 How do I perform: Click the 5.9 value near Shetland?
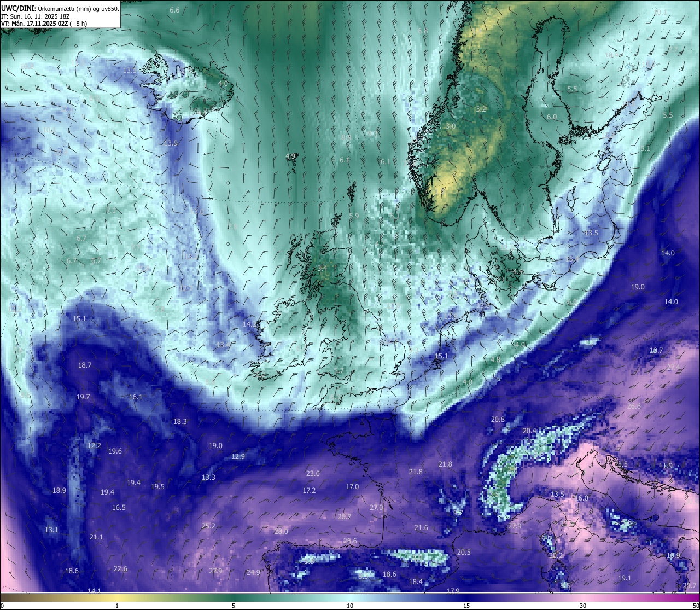pyautogui.click(x=354, y=216)
